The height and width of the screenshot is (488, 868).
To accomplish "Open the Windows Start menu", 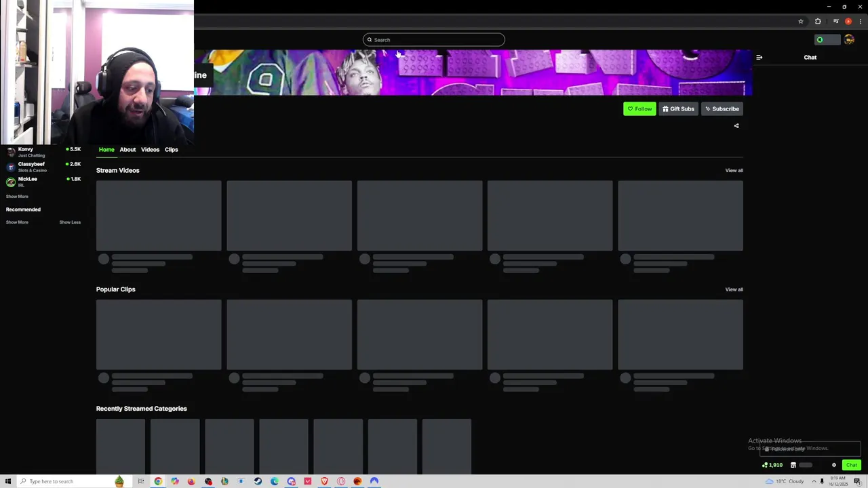I will tap(8, 481).
